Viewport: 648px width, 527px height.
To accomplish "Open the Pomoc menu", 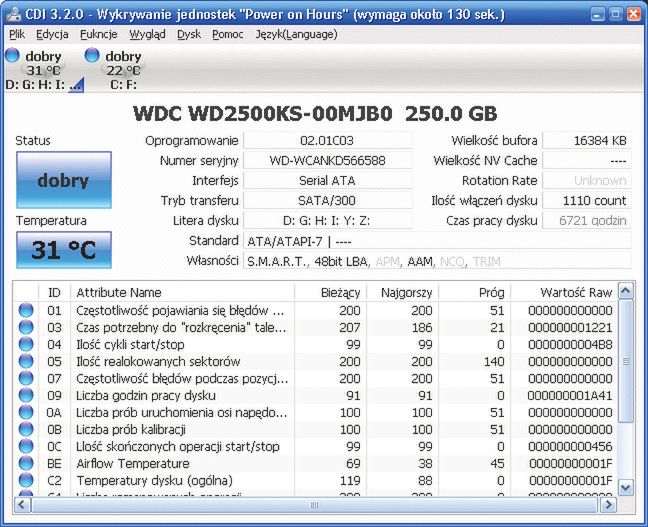I will (x=228, y=34).
